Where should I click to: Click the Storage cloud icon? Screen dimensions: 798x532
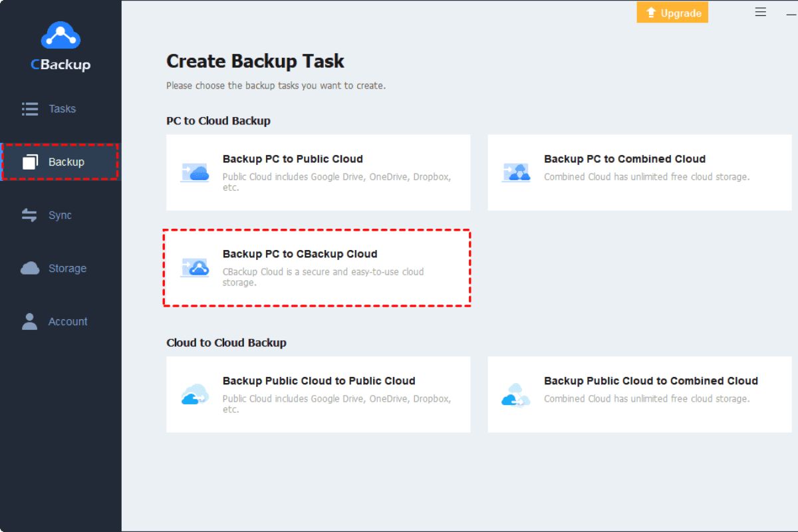point(30,269)
